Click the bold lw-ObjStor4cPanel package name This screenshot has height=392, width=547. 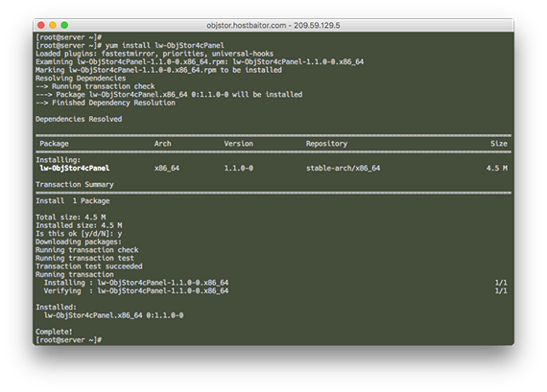[x=75, y=169]
